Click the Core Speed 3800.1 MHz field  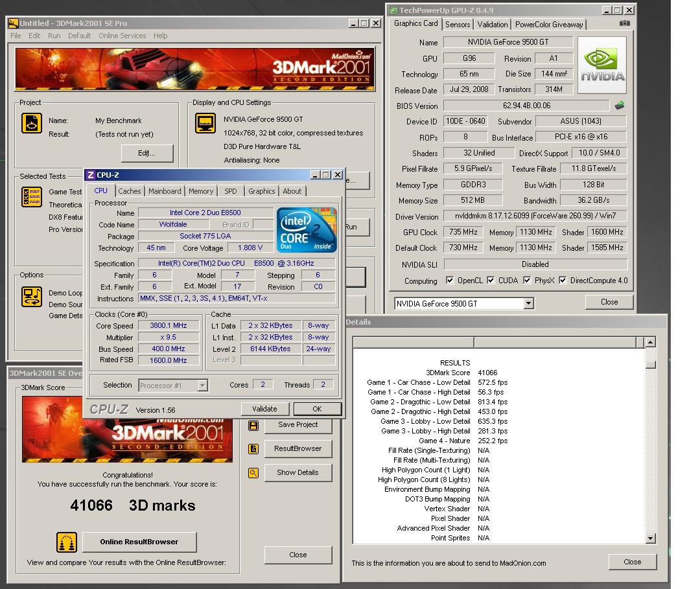click(169, 326)
